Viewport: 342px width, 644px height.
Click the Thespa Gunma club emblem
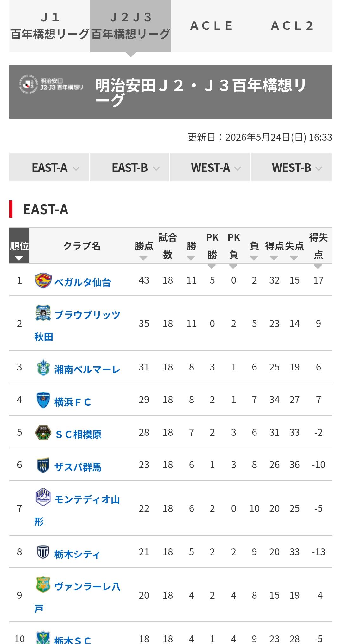click(43, 465)
